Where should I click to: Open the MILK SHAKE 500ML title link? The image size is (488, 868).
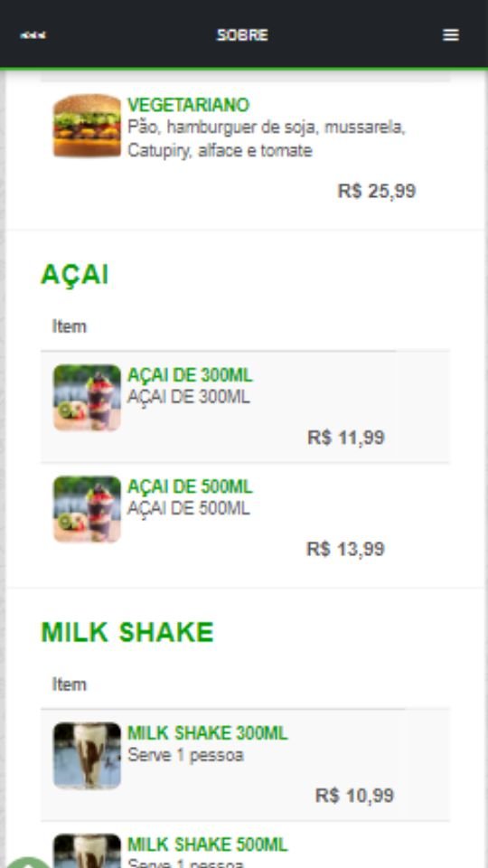(208, 844)
